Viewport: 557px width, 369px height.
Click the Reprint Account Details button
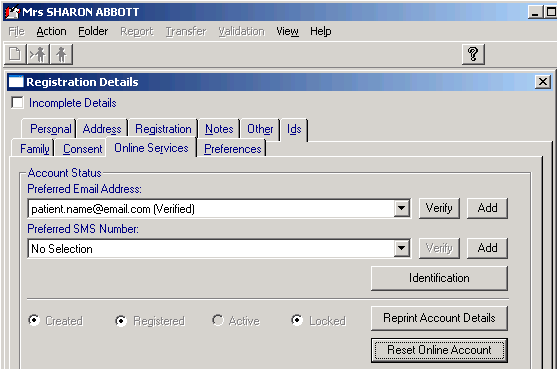pos(439,318)
